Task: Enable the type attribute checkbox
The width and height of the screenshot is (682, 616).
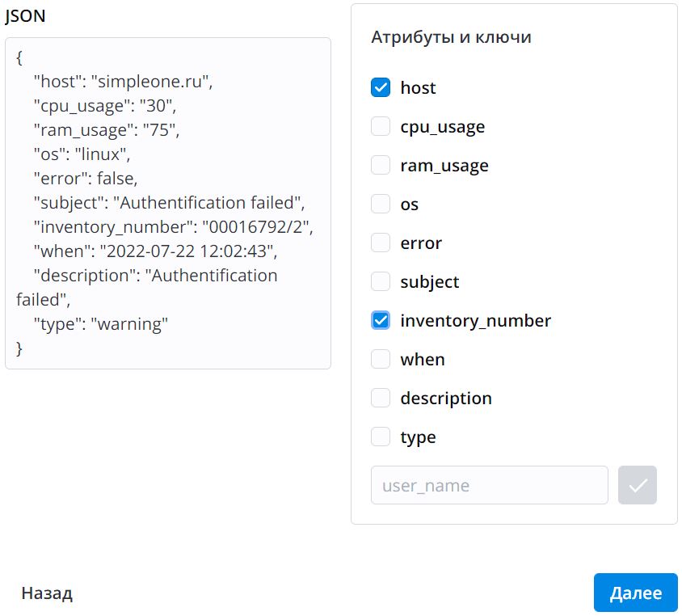Action: [381, 437]
